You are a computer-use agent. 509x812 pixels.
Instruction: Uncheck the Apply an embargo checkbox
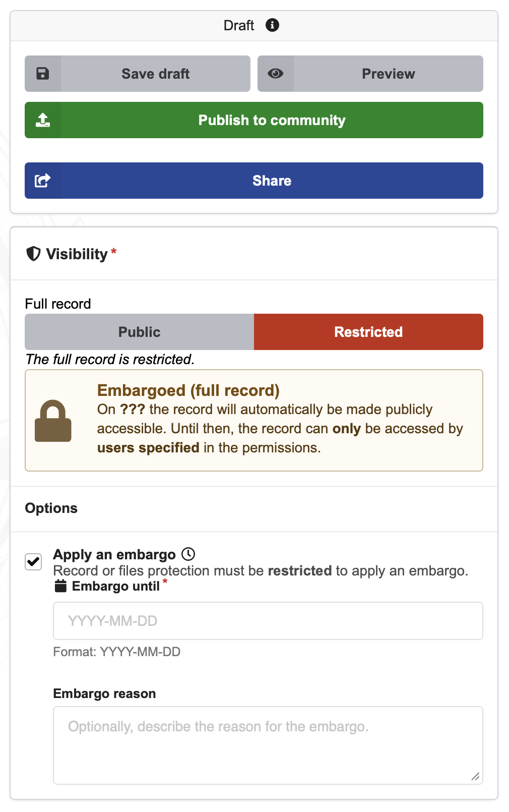33,561
